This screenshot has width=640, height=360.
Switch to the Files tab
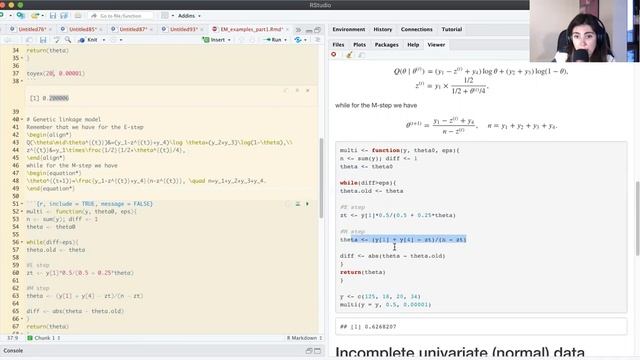(338, 45)
